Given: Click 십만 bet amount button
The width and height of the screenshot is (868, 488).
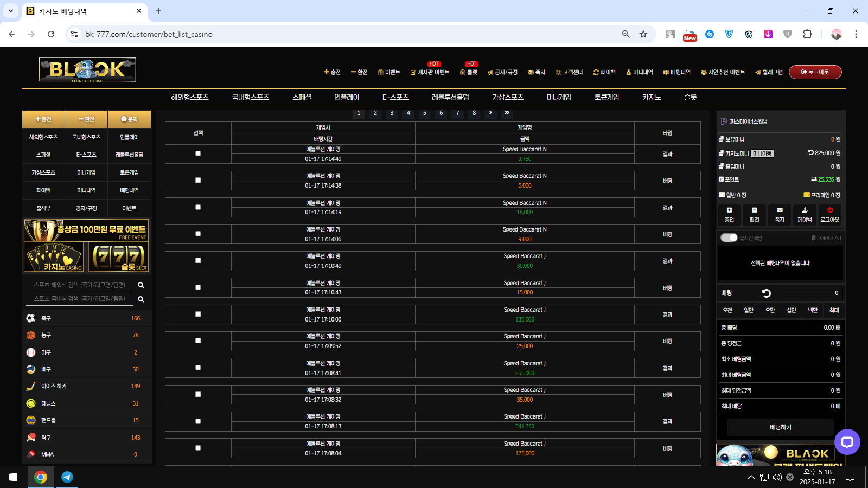Looking at the screenshot, I should (x=792, y=310).
